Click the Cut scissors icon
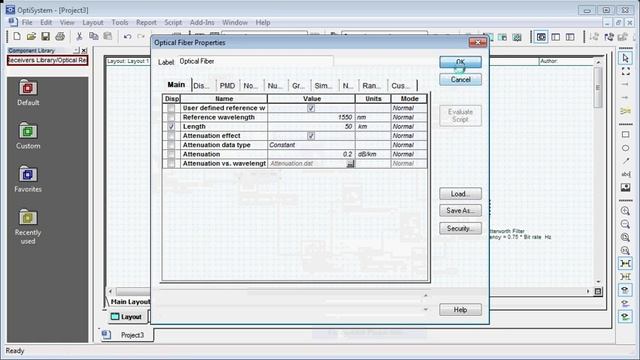 (x=79, y=36)
